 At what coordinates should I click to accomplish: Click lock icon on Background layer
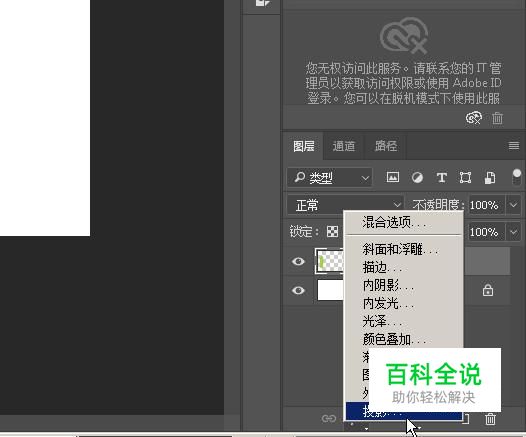[x=488, y=290]
